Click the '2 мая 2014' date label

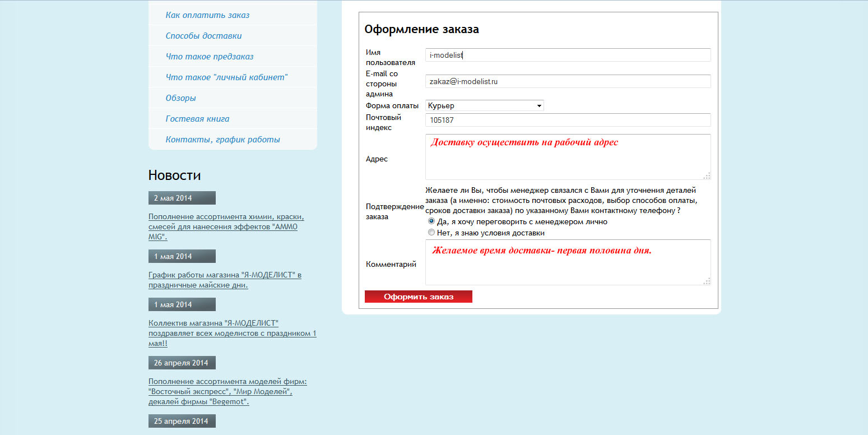[x=182, y=198]
